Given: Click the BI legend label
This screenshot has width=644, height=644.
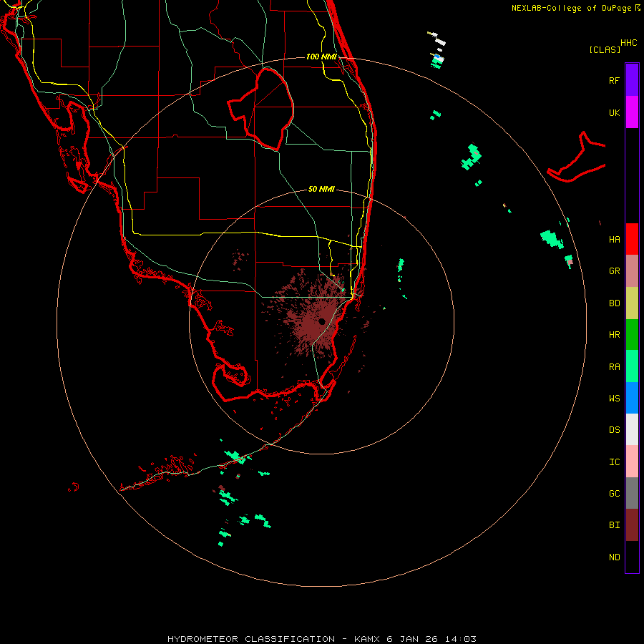Looking at the screenshot, I should 614,525.
